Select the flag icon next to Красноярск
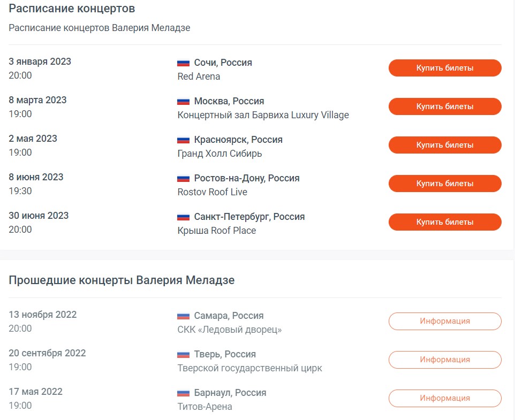This screenshot has height=420, width=515. click(x=183, y=140)
